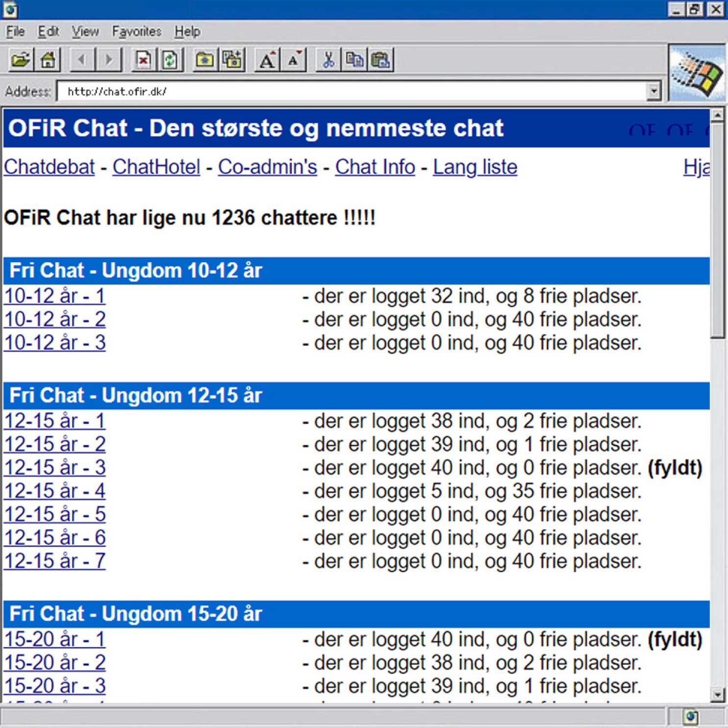Open the Co-admin's link
Screen dimensions: 728x728
click(267, 167)
